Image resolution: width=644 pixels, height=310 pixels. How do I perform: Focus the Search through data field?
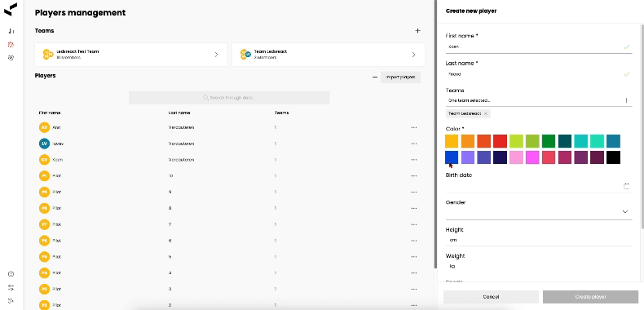pos(229,98)
